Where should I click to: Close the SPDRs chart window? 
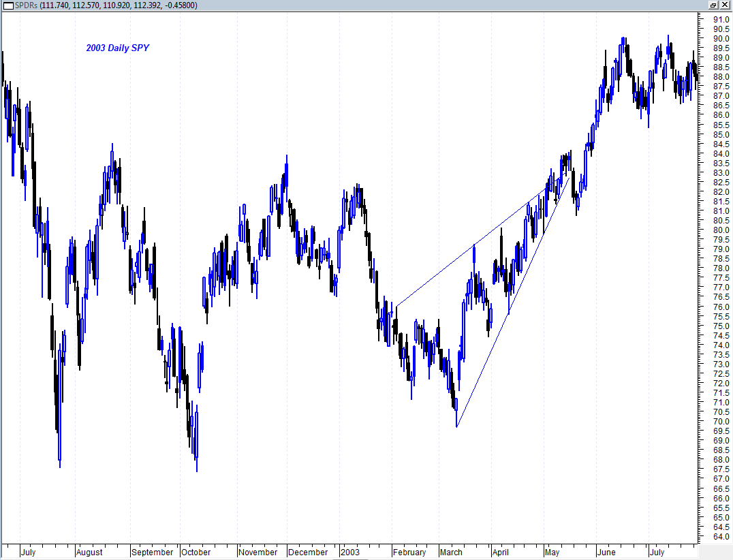pyautogui.click(x=724, y=5)
